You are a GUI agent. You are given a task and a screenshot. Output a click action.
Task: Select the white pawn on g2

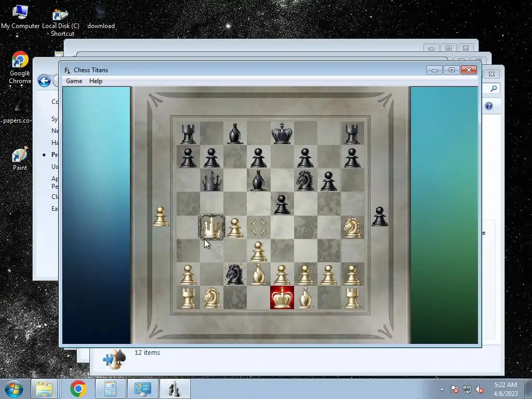329,274
